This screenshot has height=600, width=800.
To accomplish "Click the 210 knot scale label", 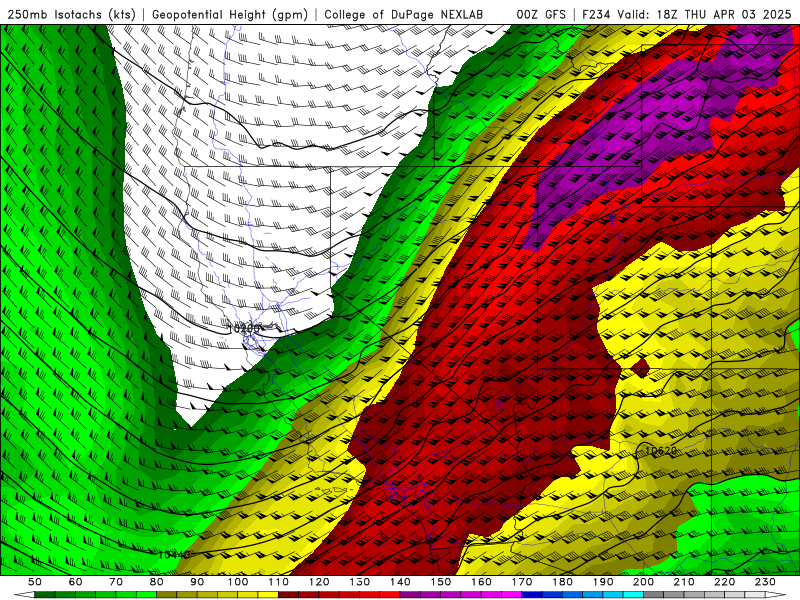I will click(684, 582).
